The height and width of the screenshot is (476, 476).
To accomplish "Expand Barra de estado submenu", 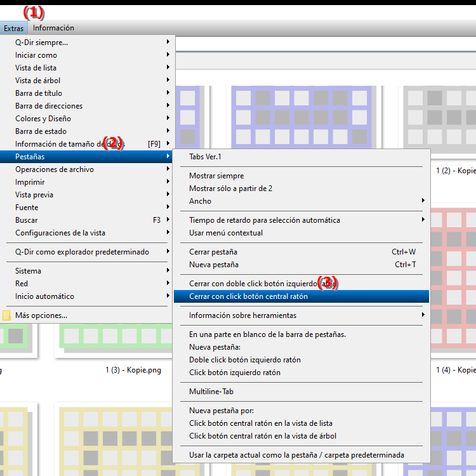I will pos(86,131).
